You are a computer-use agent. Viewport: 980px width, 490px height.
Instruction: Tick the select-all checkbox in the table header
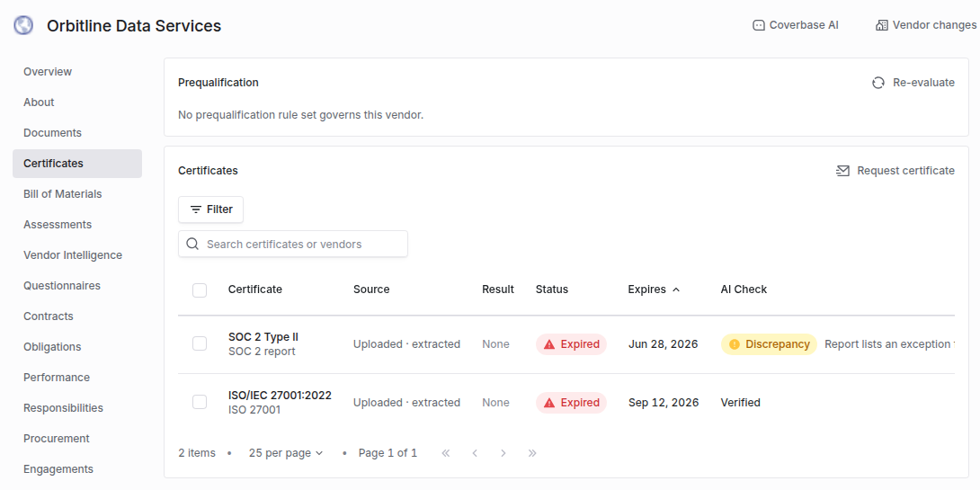pos(200,290)
